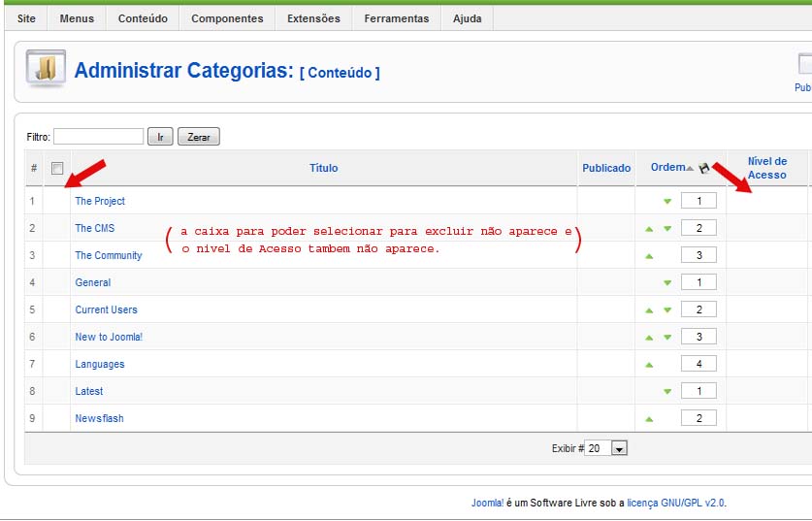The height and width of the screenshot is (521, 812).
Task: Move Current Users down in order
Action: coord(667,310)
